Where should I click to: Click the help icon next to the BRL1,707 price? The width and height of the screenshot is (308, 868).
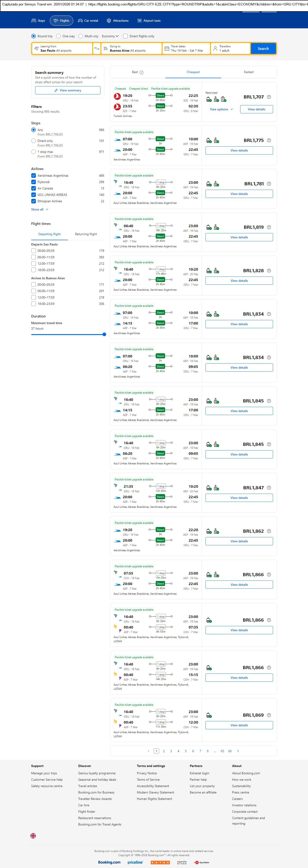click(x=269, y=97)
